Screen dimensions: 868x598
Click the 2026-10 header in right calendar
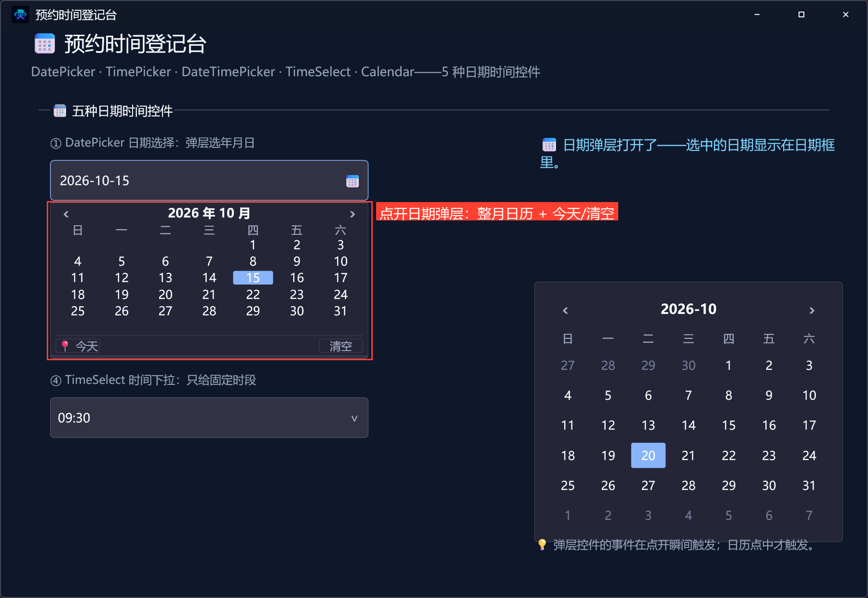coord(689,309)
